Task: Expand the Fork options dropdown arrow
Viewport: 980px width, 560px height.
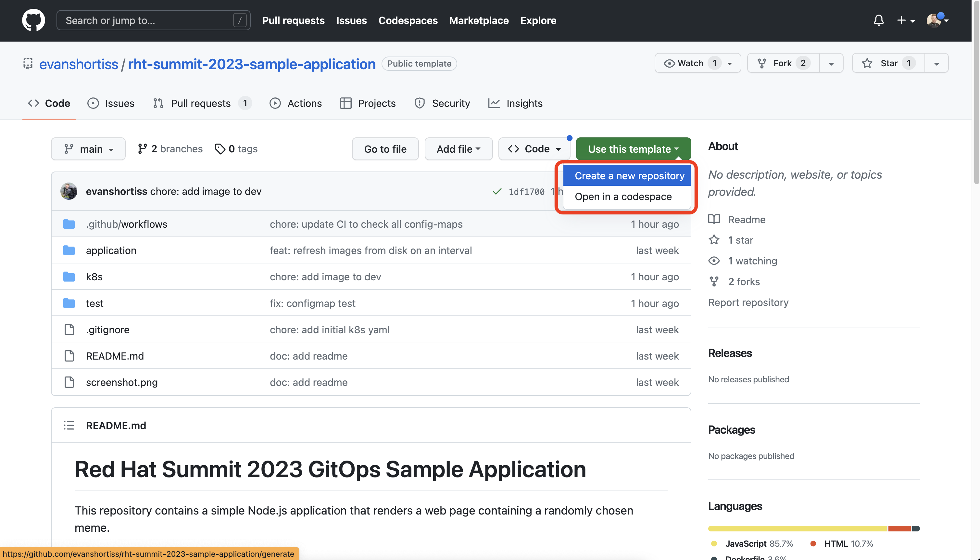Action: 831,63
